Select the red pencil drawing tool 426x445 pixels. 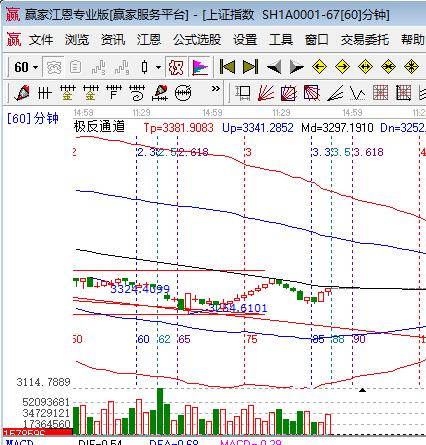click(22, 93)
